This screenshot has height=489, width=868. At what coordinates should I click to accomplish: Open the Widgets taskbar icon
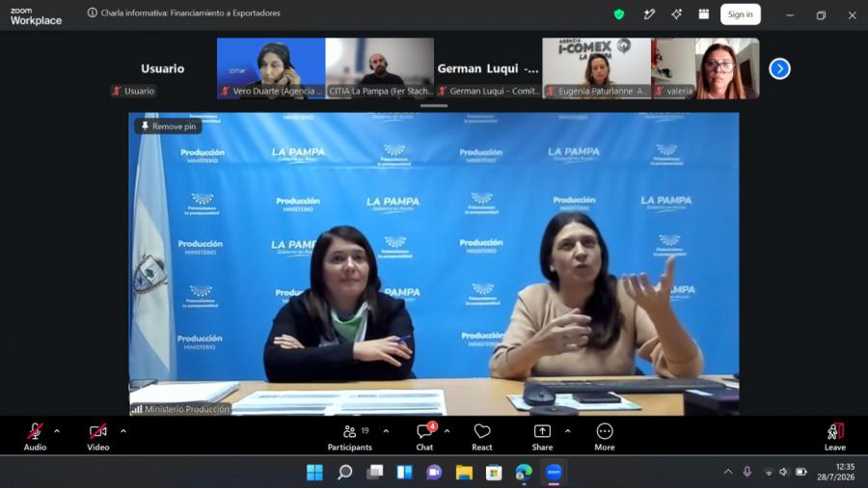pyautogui.click(x=405, y=473)
